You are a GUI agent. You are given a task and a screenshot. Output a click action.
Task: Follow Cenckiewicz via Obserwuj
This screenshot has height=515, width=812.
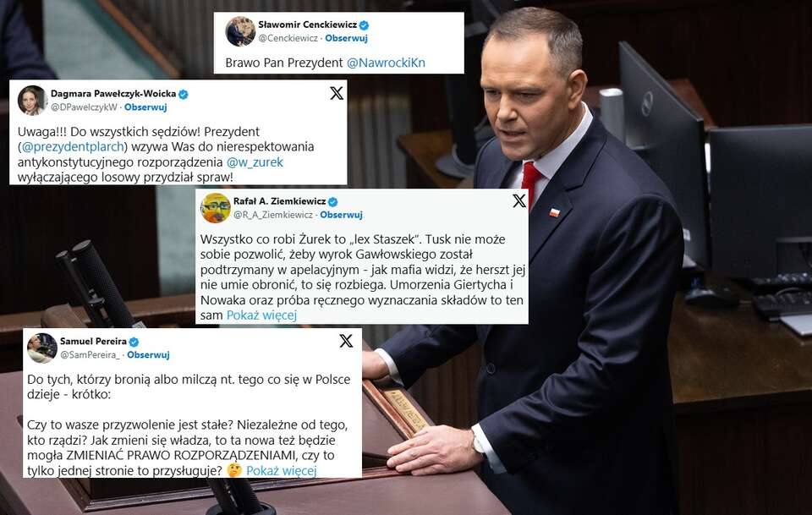click(346, 38)
